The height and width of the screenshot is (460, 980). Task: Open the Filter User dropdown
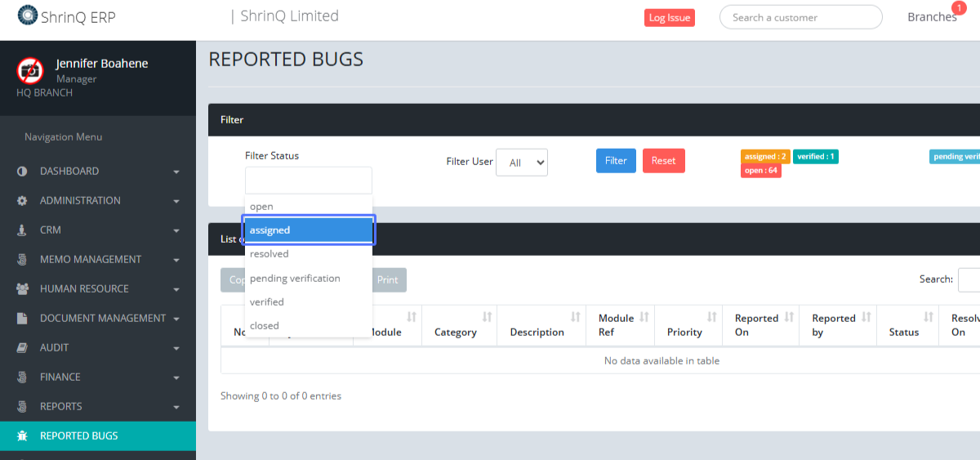pyautogui.click(x=522, y=163)
